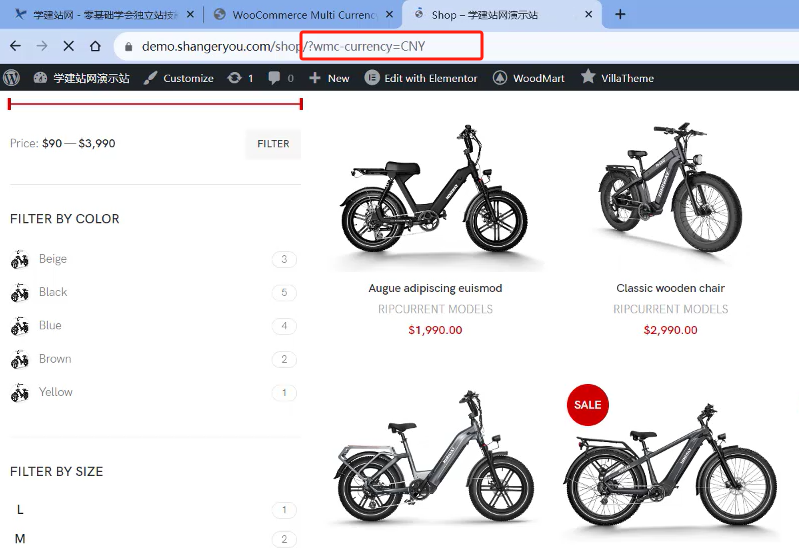Click the right handle of price slider
The width and height of the screenshot is (799, 548).
tap(301, 103)
